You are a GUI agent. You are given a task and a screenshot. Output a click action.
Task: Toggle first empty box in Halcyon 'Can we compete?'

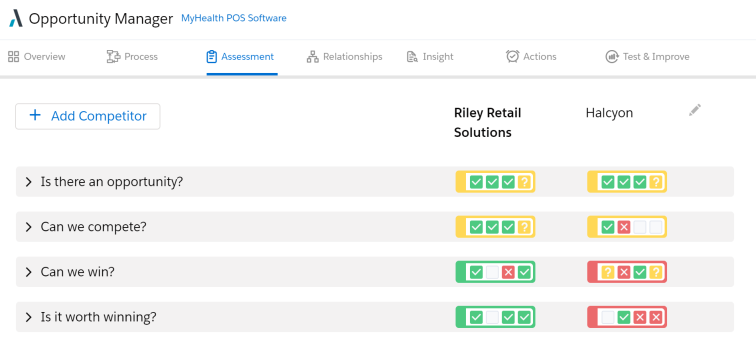click(x=640, y=227)
